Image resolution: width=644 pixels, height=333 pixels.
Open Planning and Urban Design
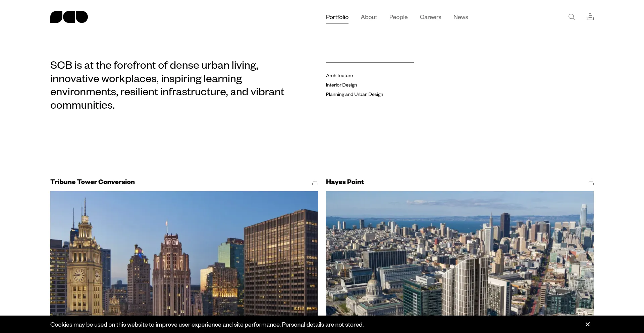[355, 94]
